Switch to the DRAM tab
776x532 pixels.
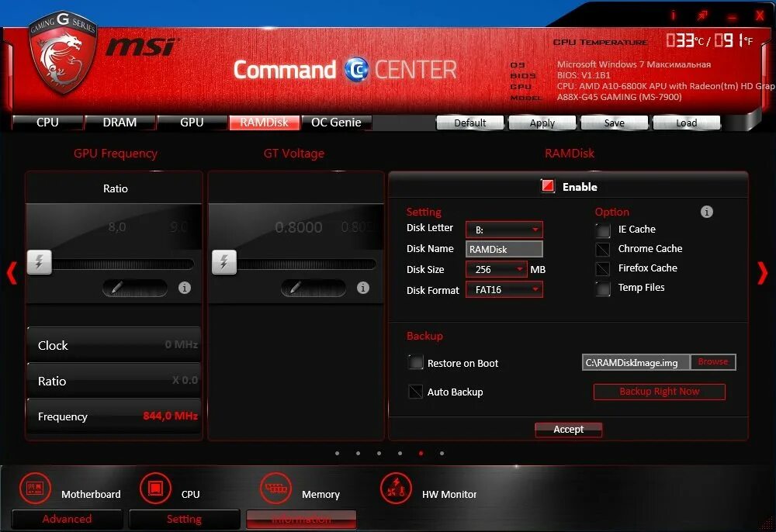pyautogui.click(x=120, y=122)
